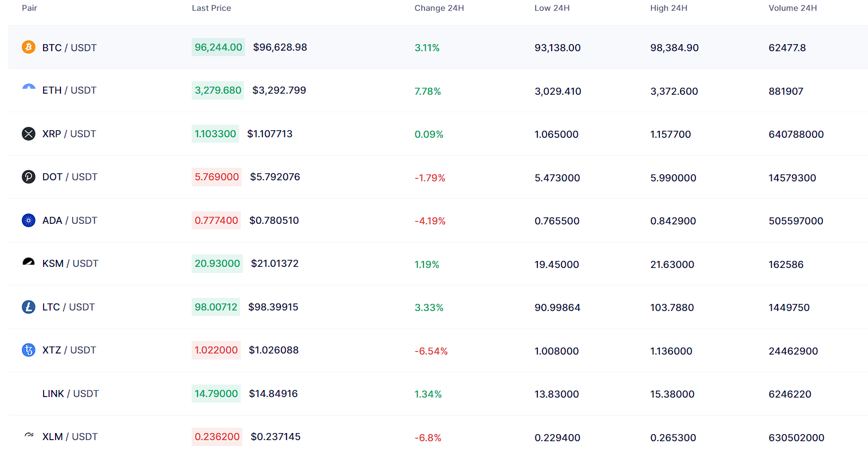The width and height of the screenshot is (868, 451).
Task: Sort by the Low 24H column header
Action: point(552,8)
